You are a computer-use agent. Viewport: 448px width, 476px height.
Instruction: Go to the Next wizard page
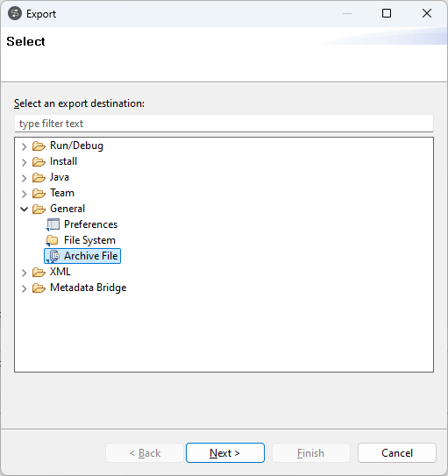[225, 452]
